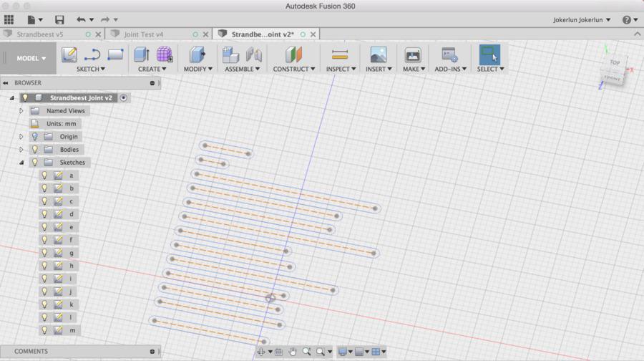
Task: Open the MODIFY menu
Action: [x=198, y=69]
